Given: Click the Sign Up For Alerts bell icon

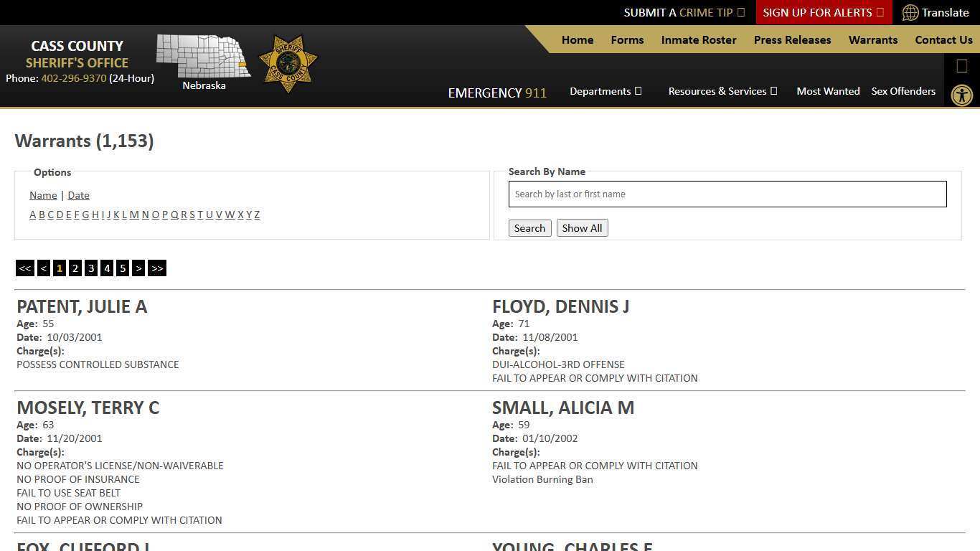Looking at the screenshot, I should click(x=880, y=12).
